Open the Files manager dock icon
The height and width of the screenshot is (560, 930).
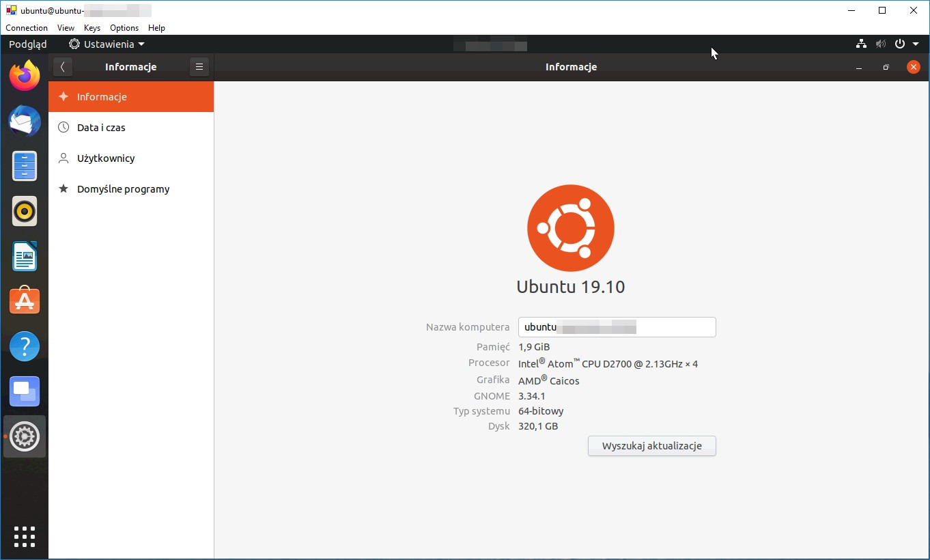click(25, 166)
